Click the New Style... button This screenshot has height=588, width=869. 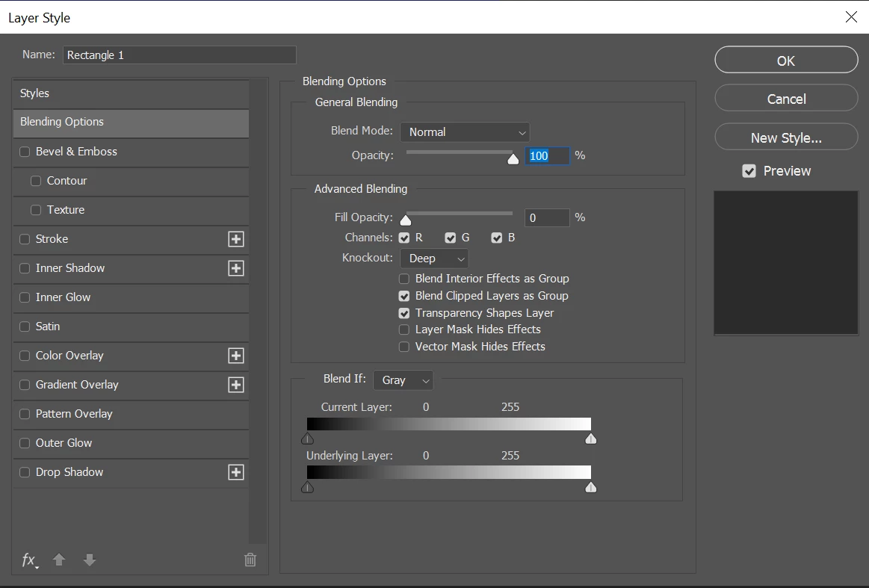(786, 137)
